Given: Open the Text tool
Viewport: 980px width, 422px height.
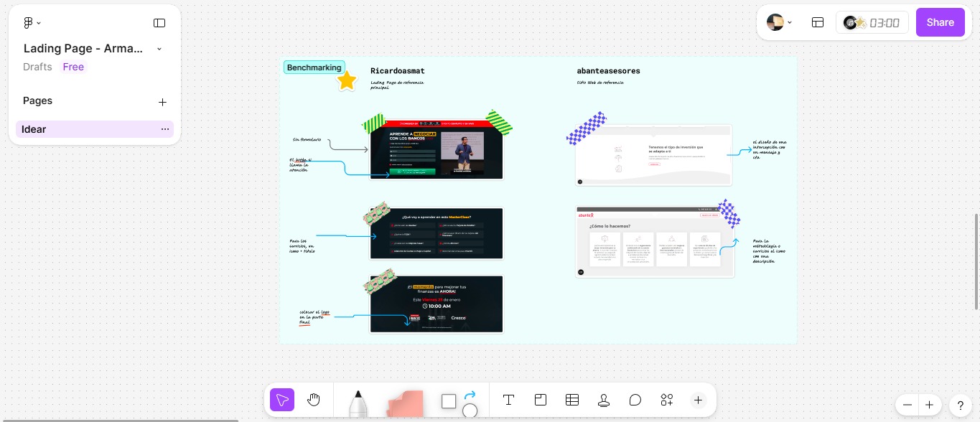Looking at the screenshot, I should click(x=508, y=400).
